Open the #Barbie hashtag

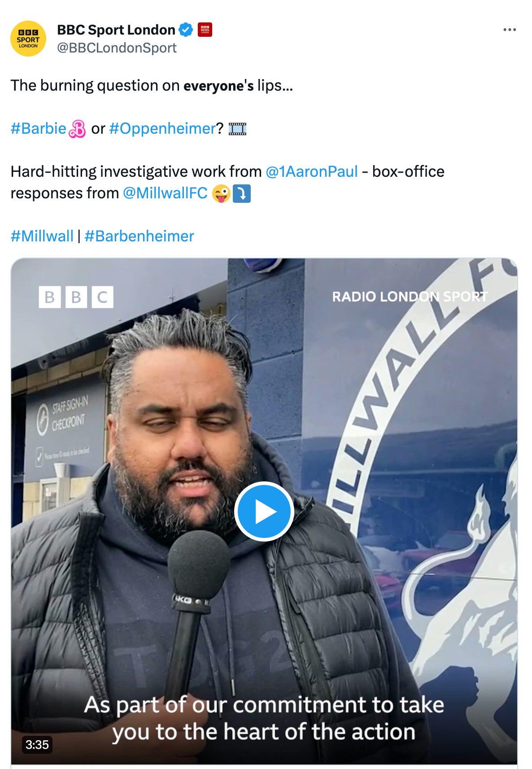(x=39, y=129)
